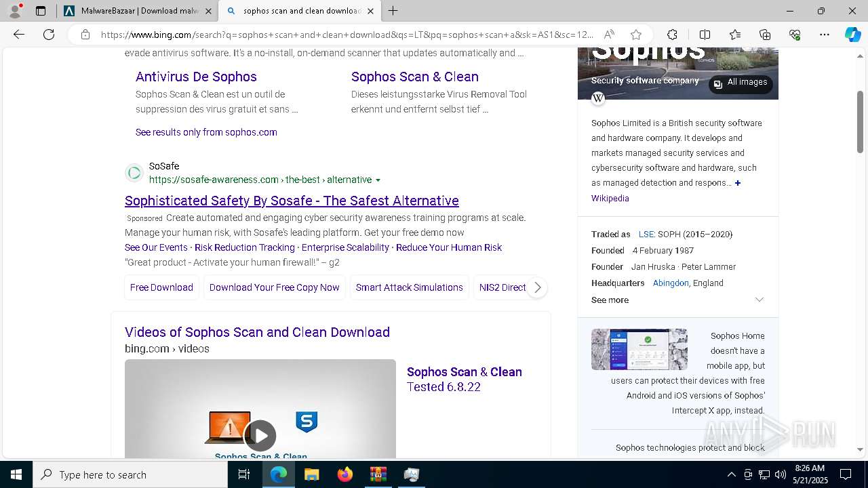Open the Abingdon headquarters link

tap(671, 283)
